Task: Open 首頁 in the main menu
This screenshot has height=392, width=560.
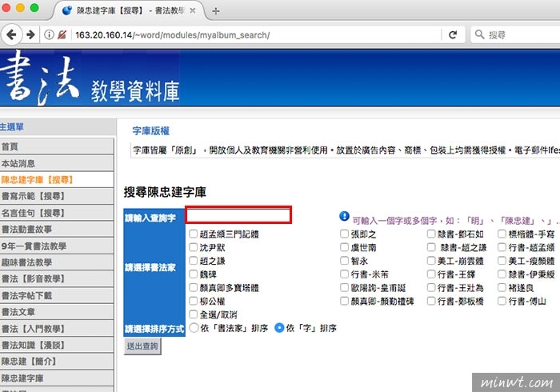Action: tap(57, 146)
